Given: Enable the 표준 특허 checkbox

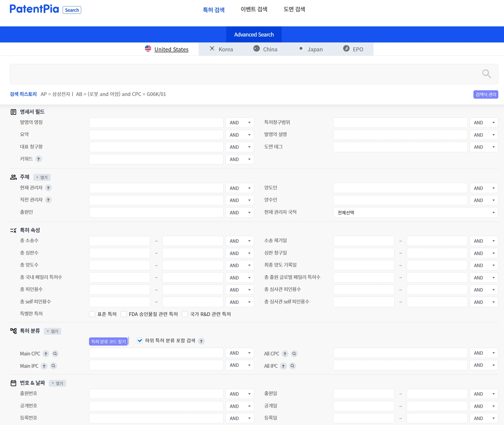Looking at the screenshot, I should click(92, 314).
